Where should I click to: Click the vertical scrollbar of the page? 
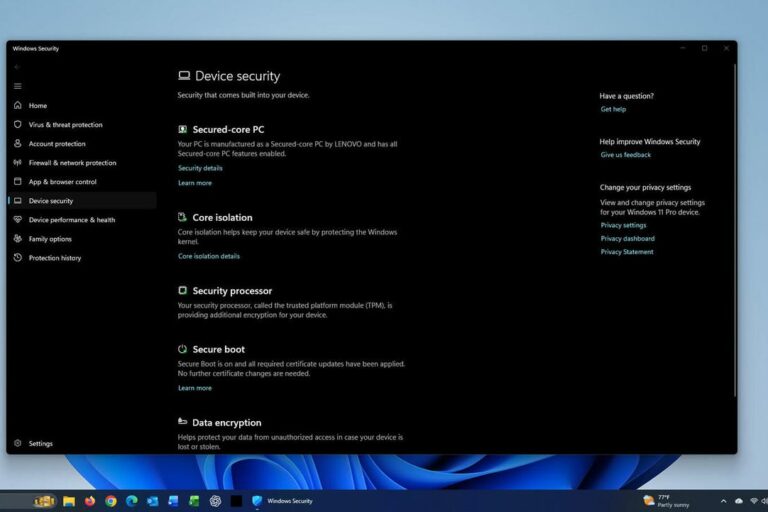tap(735, 230)
